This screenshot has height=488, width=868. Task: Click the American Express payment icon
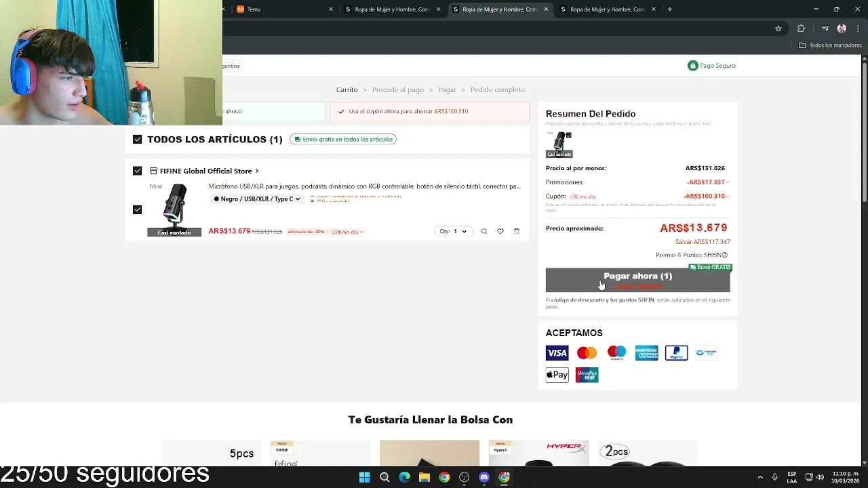tap(646, 353)
